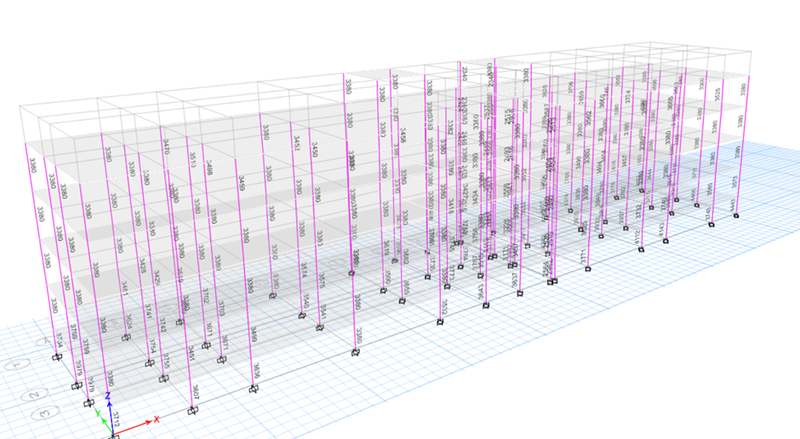Select grid bubble 2
800x439 pixels.
[x=34, y=395]
